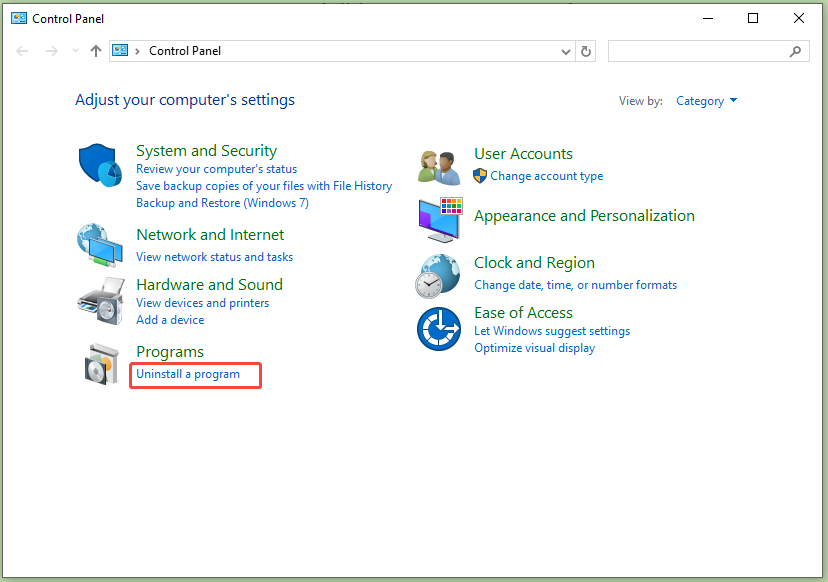This screenshot has height=582, width=828.
Task: Open Backup and Restore (Windows 7) link
Action: [x=222, y=203]
